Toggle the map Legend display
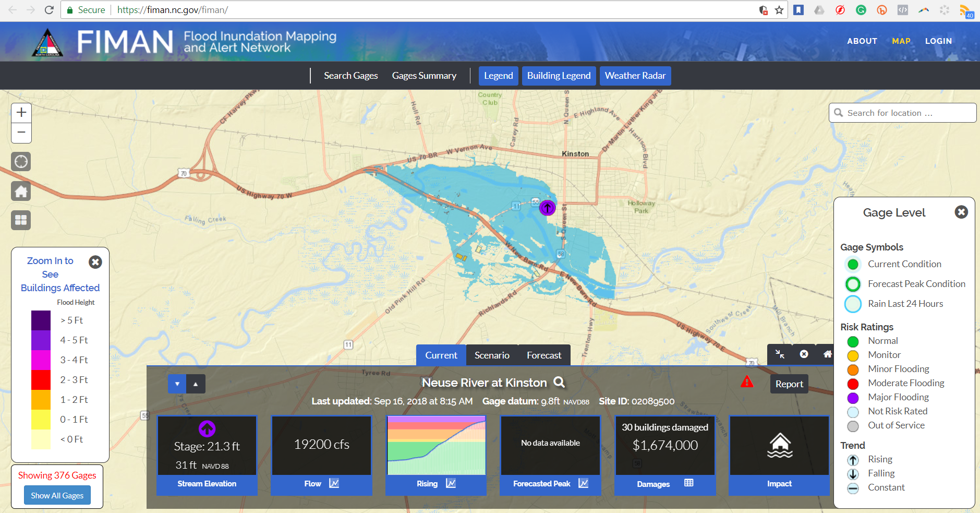This screenshot has height=513, width=980. pos(498,75)
